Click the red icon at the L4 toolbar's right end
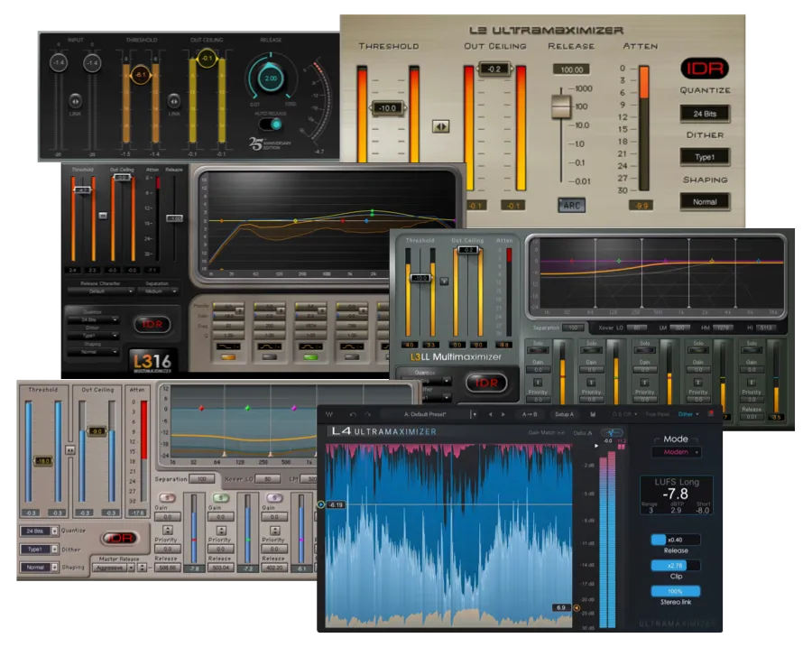The image size is (812, 647). pos(711,414)
